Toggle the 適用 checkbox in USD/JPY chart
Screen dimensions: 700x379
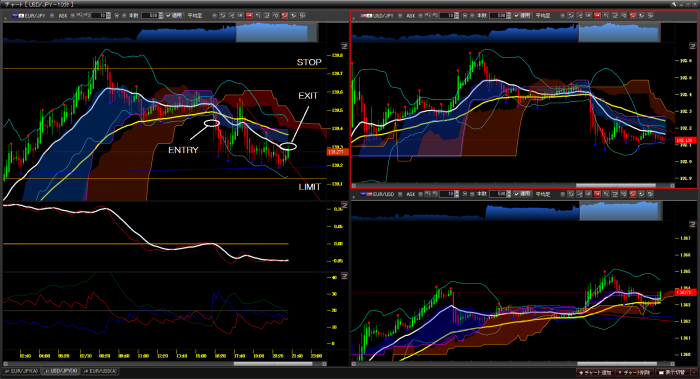517,15
